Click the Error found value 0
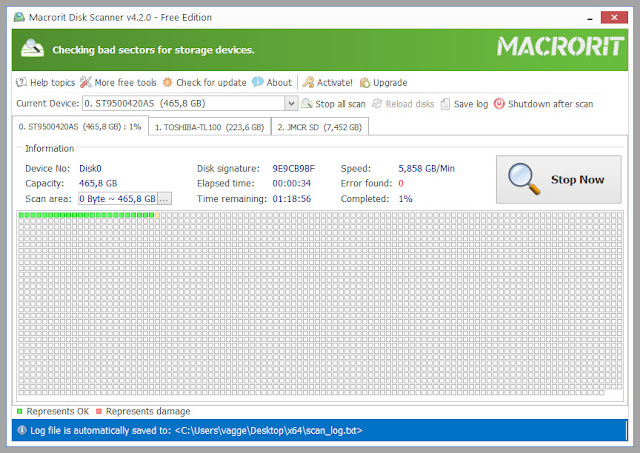Viewport: 640px width, 453px height. 401,184
